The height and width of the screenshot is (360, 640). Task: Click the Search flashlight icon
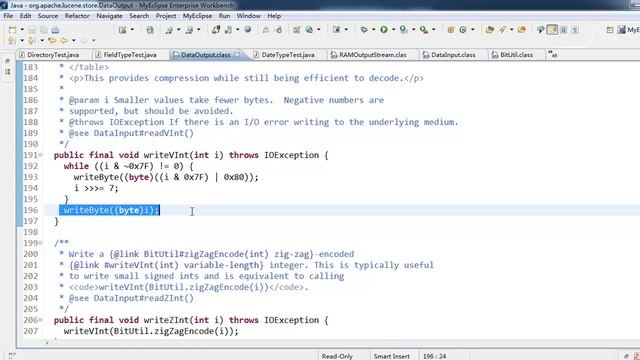tap(502, 29)
